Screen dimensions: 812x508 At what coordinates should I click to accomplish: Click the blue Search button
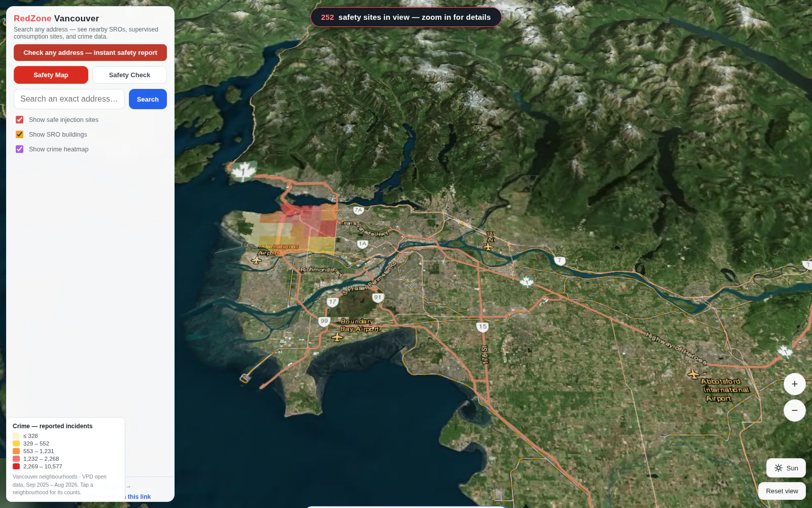[x=148, y=99]
